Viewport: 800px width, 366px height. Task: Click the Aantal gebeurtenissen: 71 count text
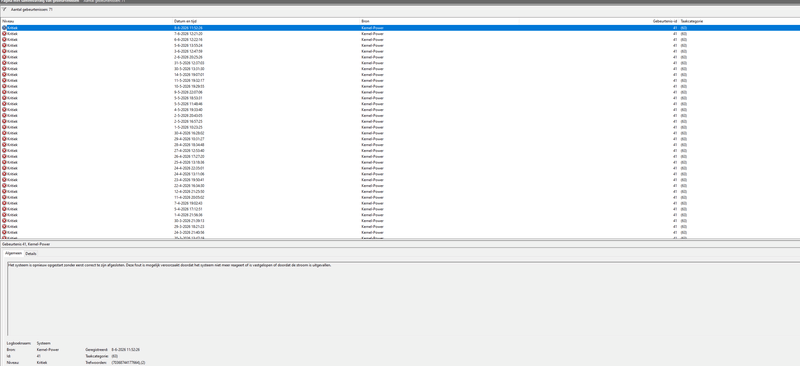coord(31,9)
